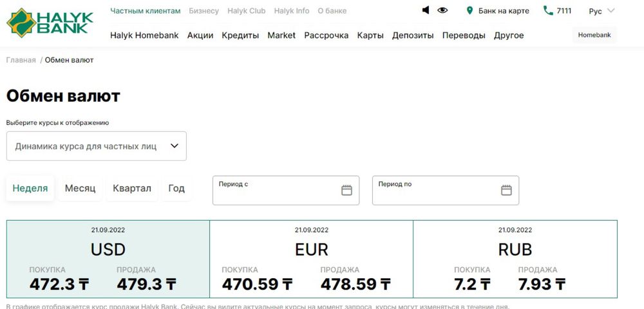Click the Период с date field
Viewport: 644px width, 309px height.
286,191
